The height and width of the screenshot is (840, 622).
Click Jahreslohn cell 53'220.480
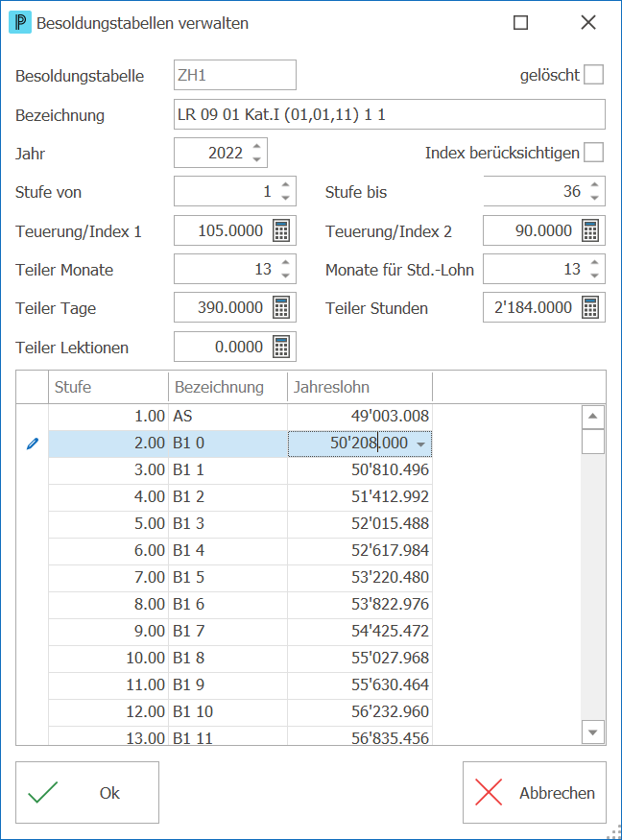(x=360, y=578)
